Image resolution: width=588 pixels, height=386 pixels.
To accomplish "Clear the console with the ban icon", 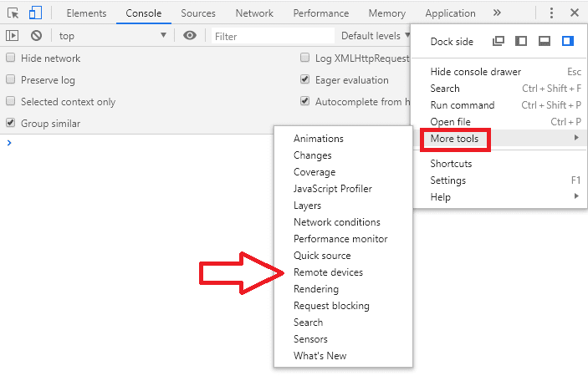I will pyautogui.click(x=36, y=36).
